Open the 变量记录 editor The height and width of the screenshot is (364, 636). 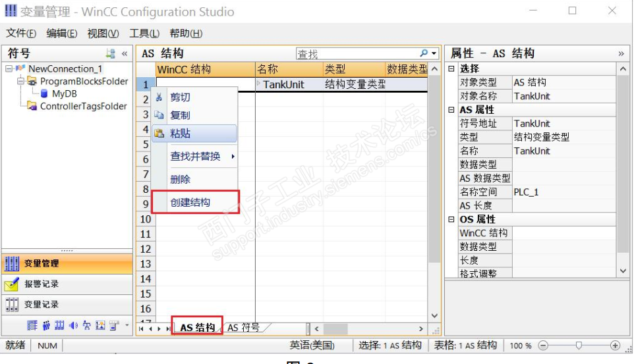pos(67,305)
